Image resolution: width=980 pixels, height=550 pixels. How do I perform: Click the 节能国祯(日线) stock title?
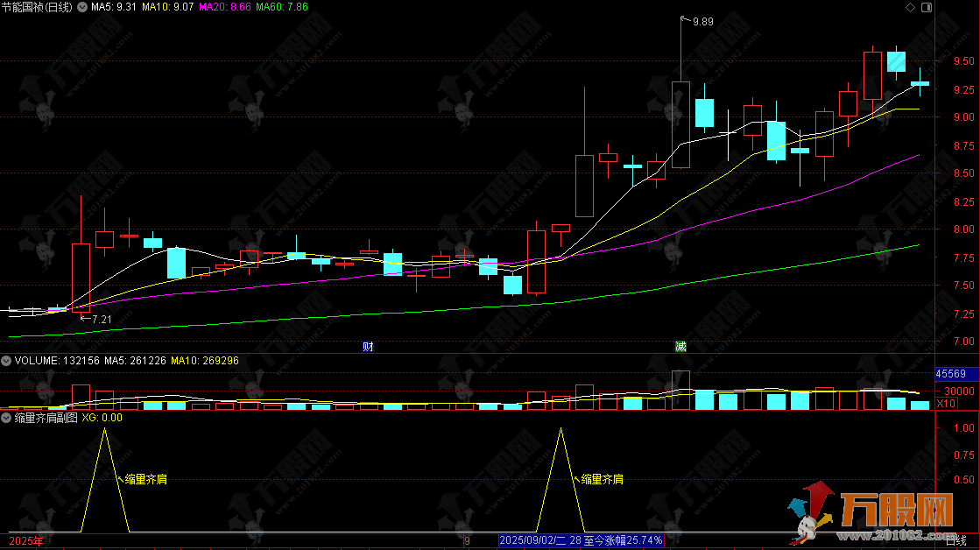(x=39, y=7)
